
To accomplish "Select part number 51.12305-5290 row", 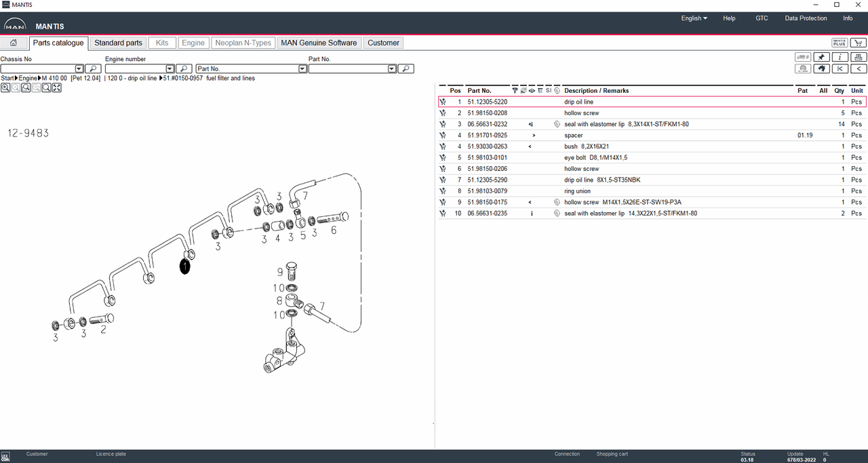I will [652, 180].
